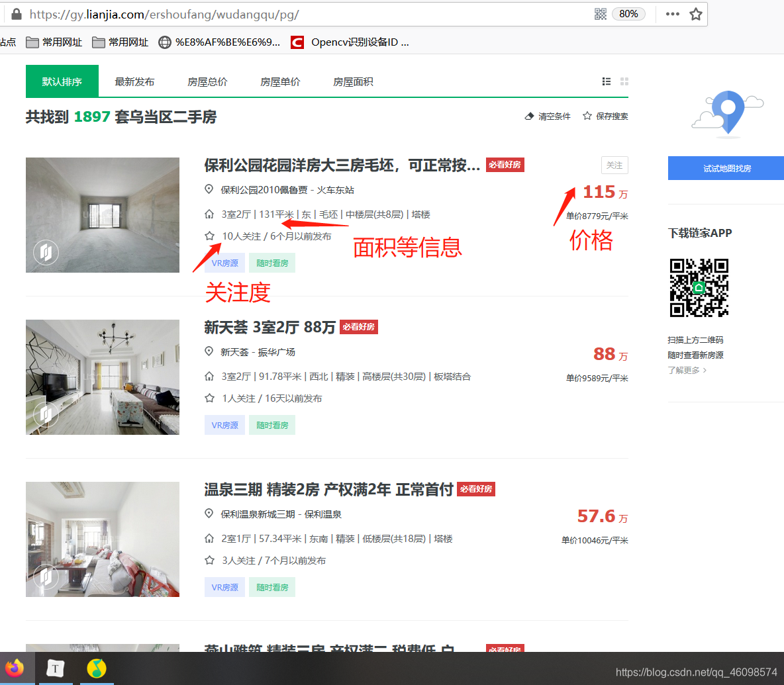Click the 57.6万 price on the 温泉三期 listing

pos(603,517)
